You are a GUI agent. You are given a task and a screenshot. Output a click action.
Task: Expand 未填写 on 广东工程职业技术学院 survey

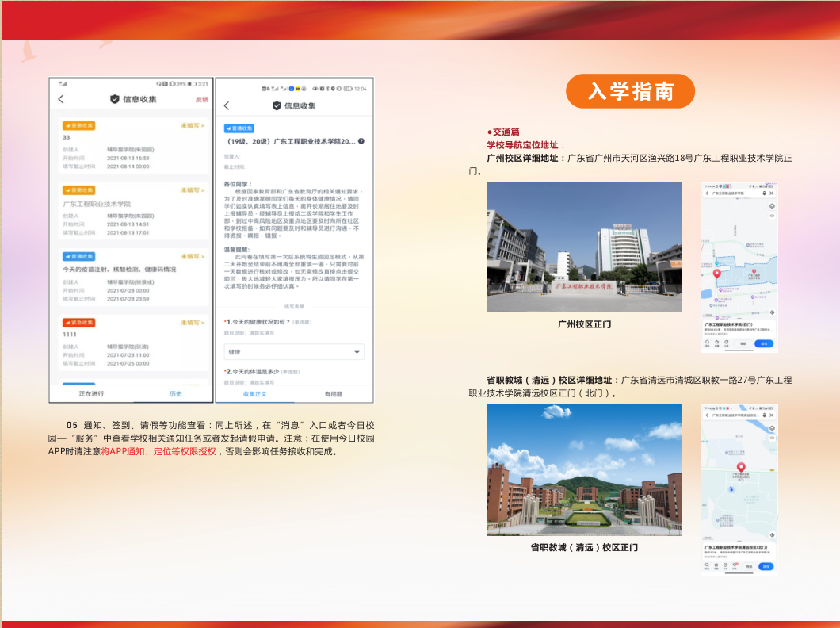coord(193,190)
